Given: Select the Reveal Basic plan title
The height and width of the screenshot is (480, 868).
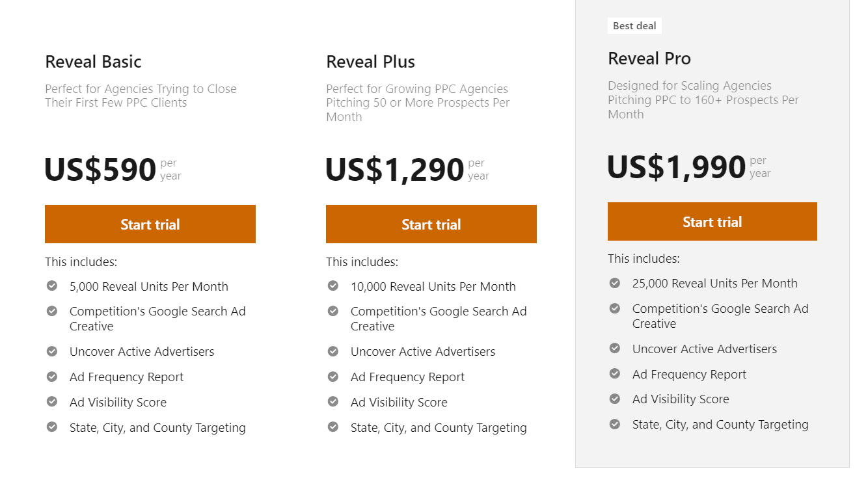Looking at the screenshot, I should click(x=93, y=61).
